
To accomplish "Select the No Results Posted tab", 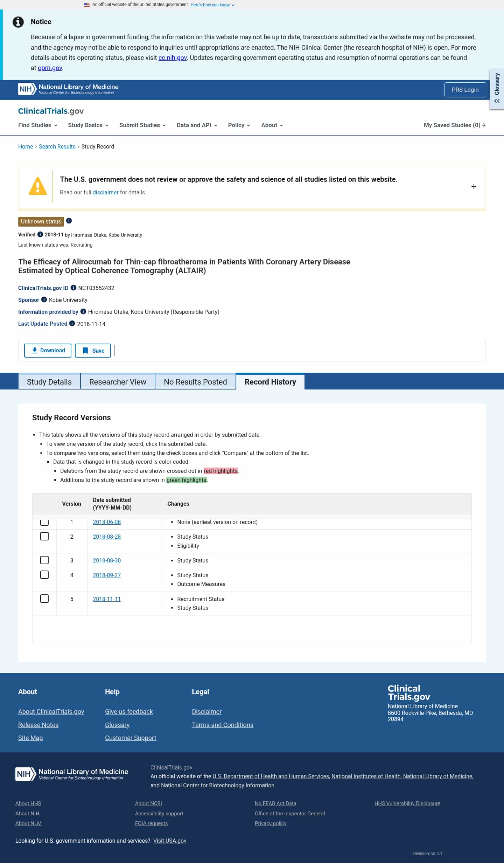I will [x=195, y=382].
